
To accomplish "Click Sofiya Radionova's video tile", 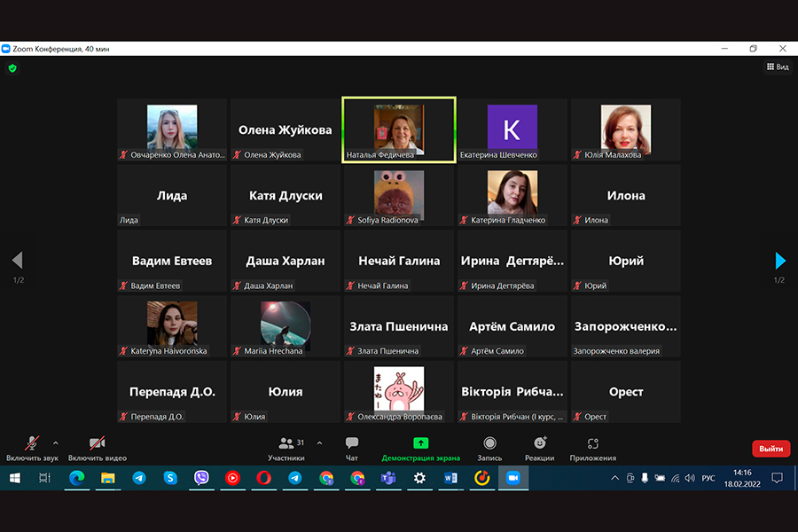I will pyautogui.click(x=398, y=195).
